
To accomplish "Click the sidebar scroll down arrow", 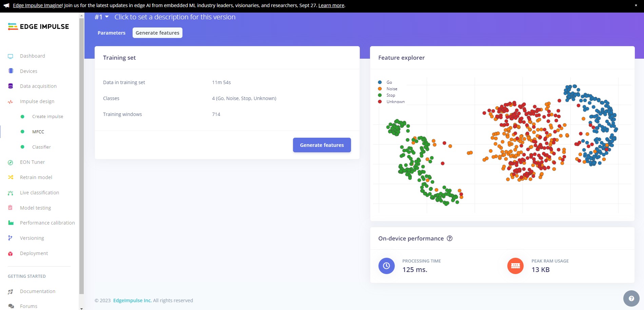I will pyautogui.click(x=81, y=308).
